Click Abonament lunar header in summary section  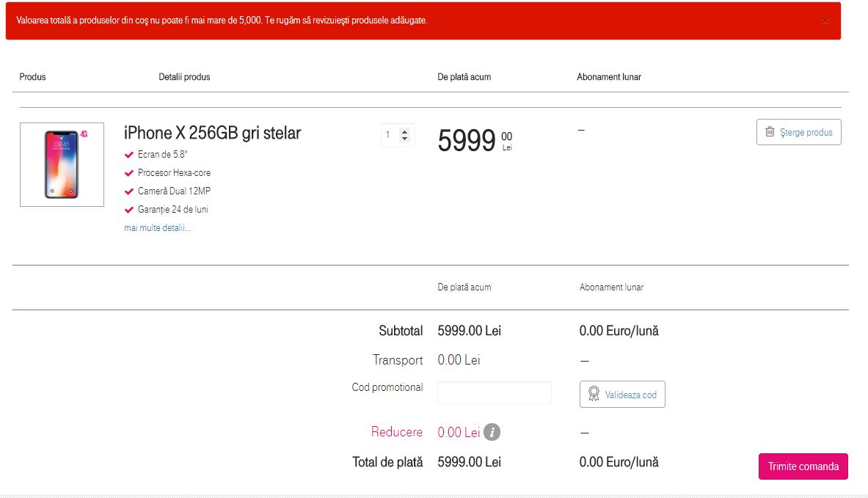tap(611, 288)
